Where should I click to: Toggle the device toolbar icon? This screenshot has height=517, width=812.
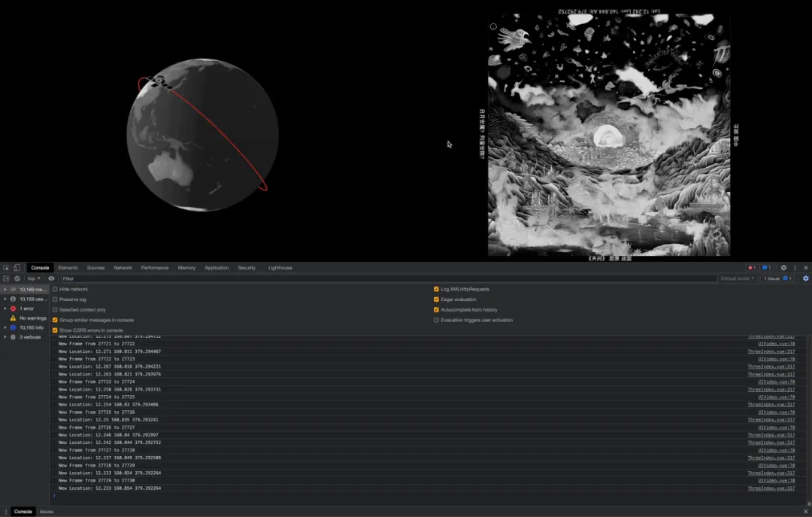tap(17, 268)
